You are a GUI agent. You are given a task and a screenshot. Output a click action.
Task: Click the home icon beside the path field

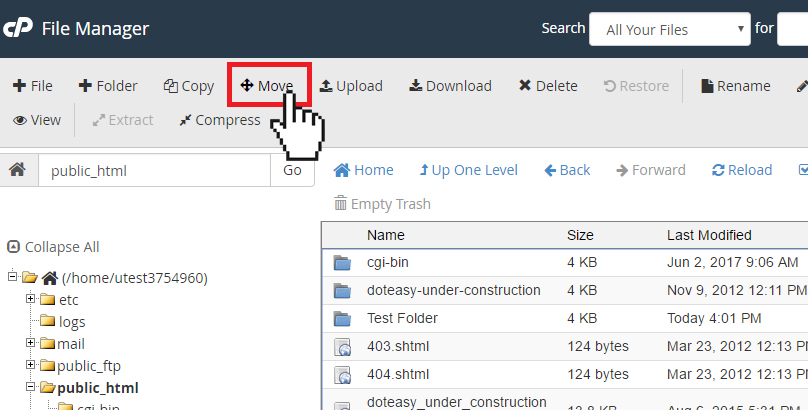18,169
